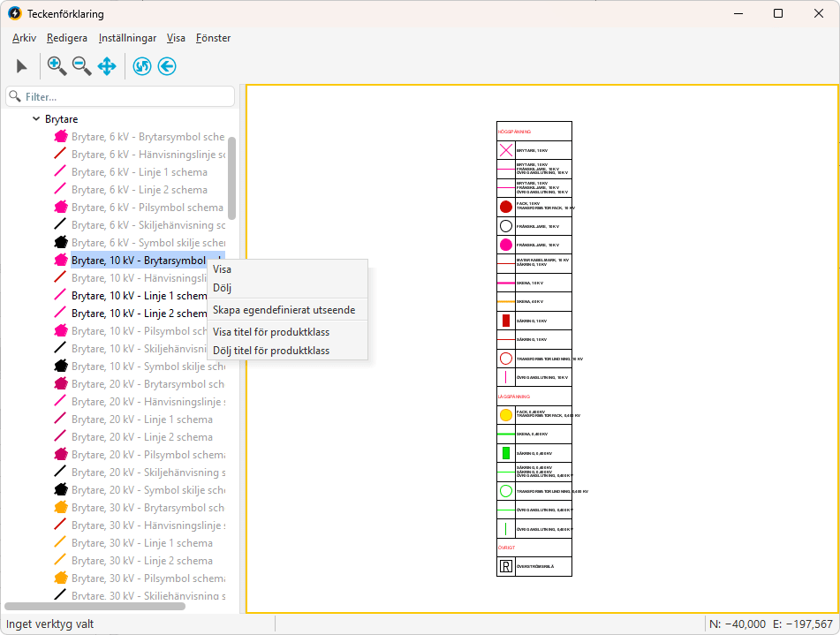Choose Visa titel för produktklass

click(x=270, y=332)
